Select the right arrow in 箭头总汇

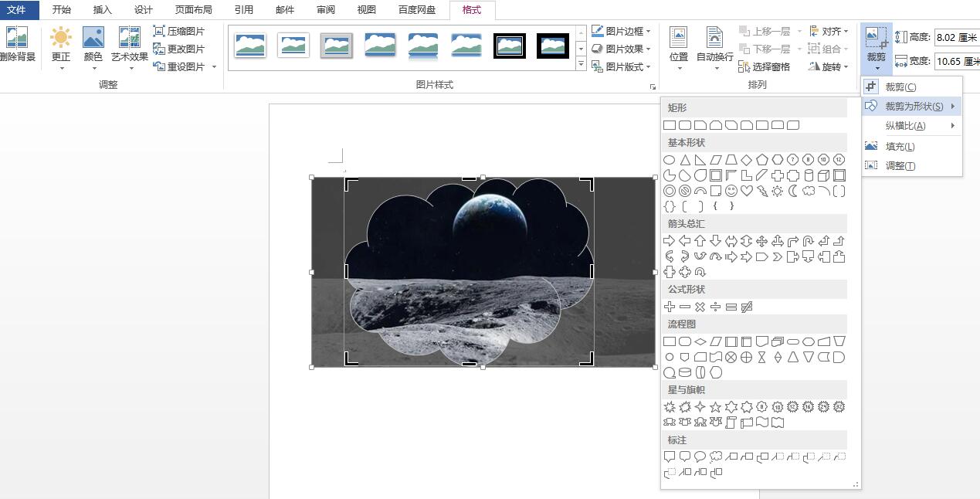click(670, 241)
